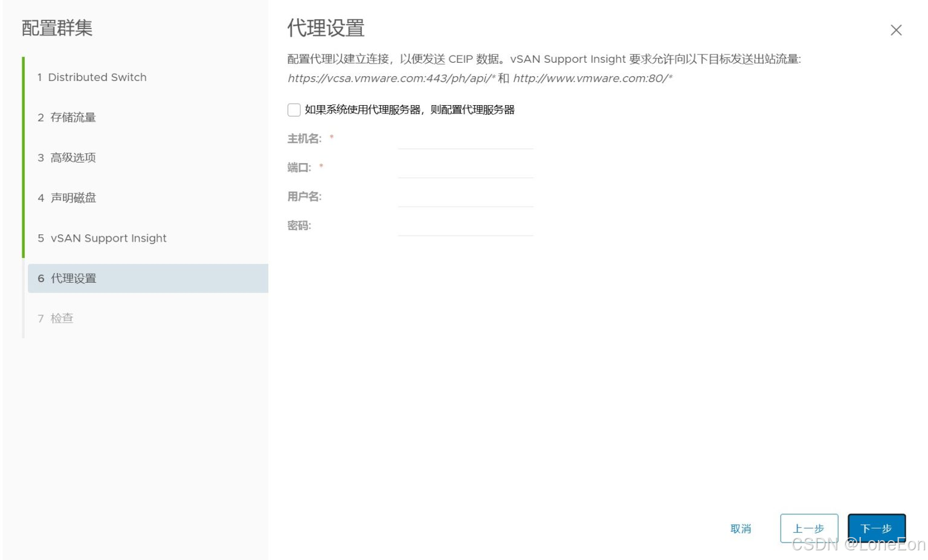The width and height of the screenshot is (928, 560).
Task: Click the 主机名 input field
Action: click(465, 140)
